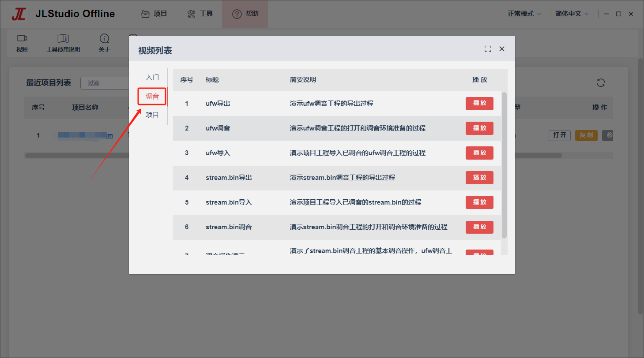Click 复制 button in the recent project row

pyautogui.click(x=586, y=135)
